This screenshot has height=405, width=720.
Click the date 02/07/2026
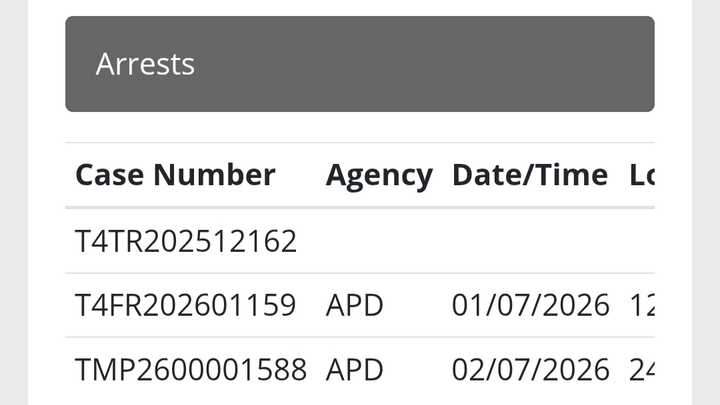click(x=530, y=369)
